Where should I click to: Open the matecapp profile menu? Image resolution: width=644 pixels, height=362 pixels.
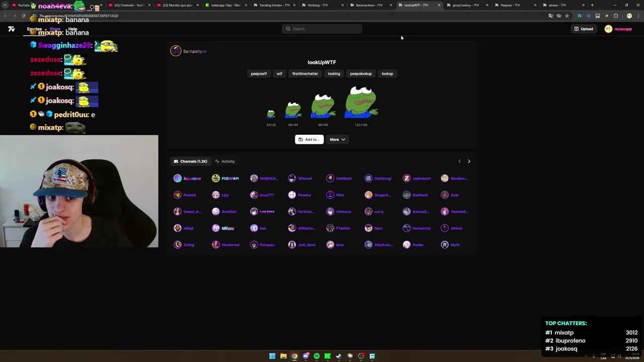coord(618,29)
